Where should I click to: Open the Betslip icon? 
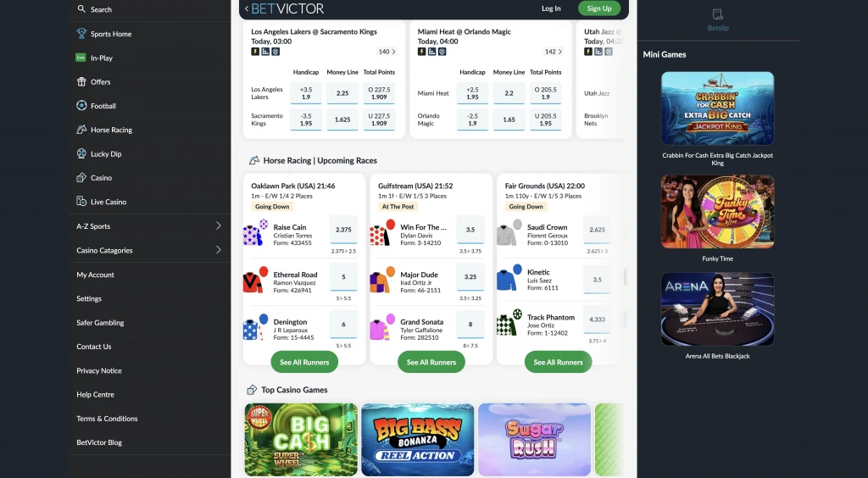pyautogui.click(x=718, y=14)
